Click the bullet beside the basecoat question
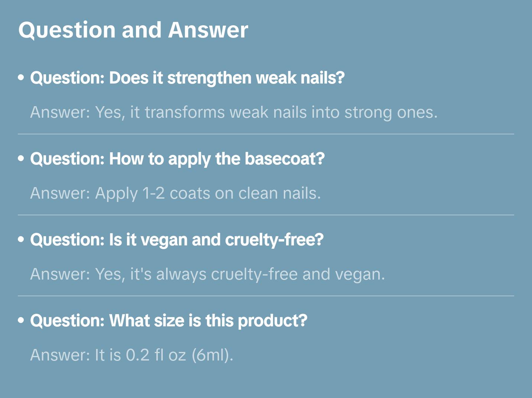This screenshot has height=398, width=532. click(21, 159)
